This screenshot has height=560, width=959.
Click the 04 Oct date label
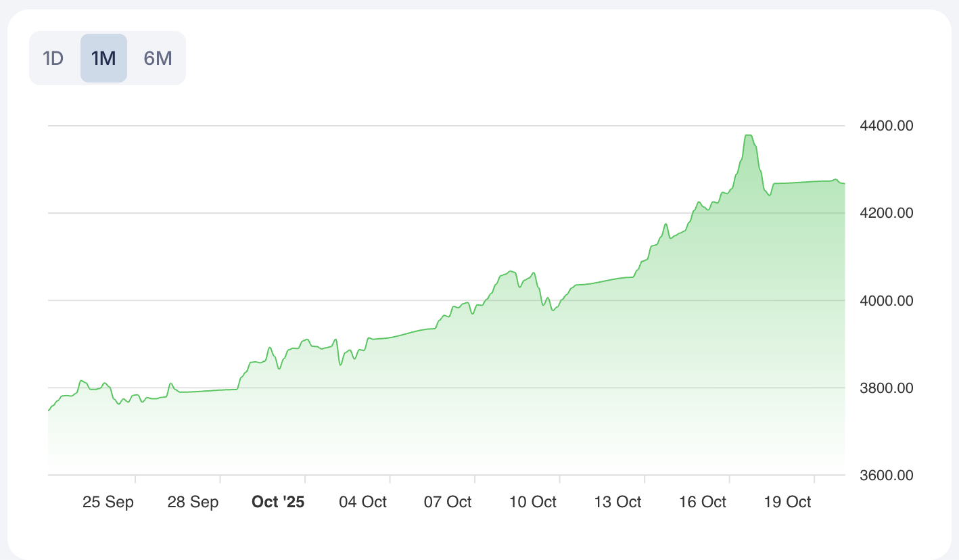pyautogui.click(x=362, y=502)
